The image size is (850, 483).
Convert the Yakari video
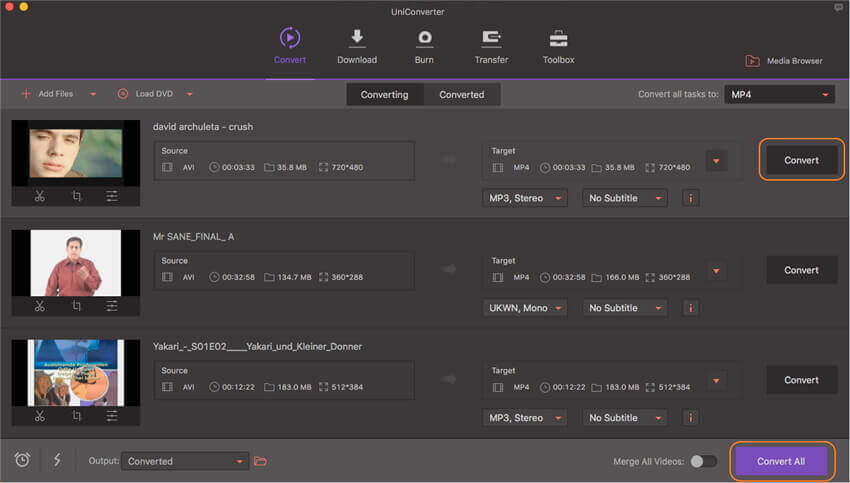click(x=801, y=380)
